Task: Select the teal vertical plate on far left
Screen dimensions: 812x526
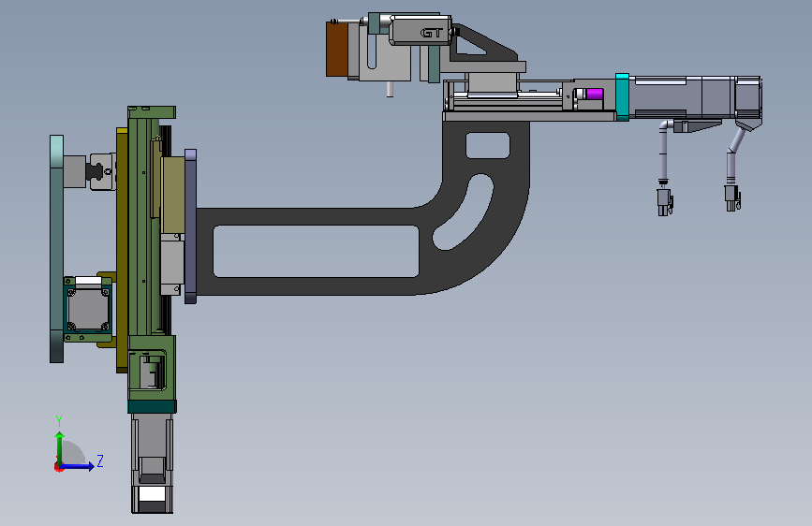Action: point(56,249)
